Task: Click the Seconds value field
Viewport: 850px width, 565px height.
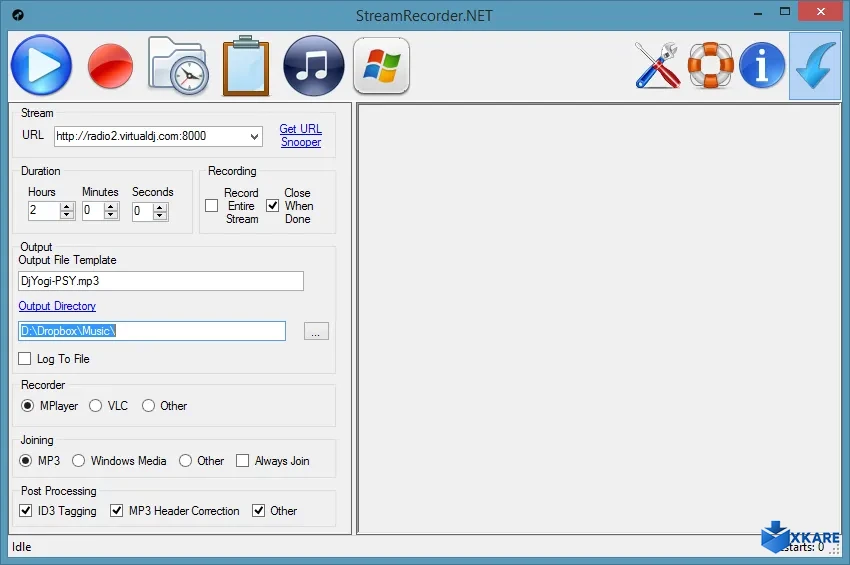Action: pyautogui.click(x=143, y=211)
